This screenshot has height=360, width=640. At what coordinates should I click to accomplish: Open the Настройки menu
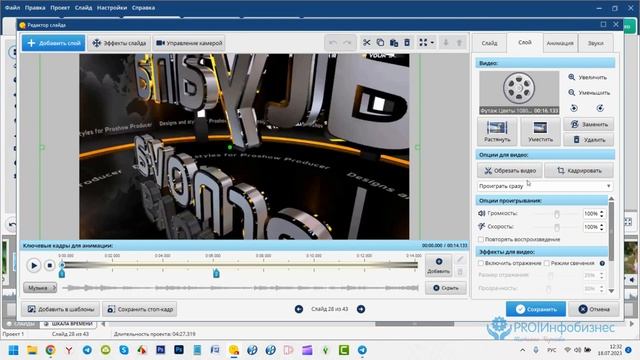tap(111, 8)
